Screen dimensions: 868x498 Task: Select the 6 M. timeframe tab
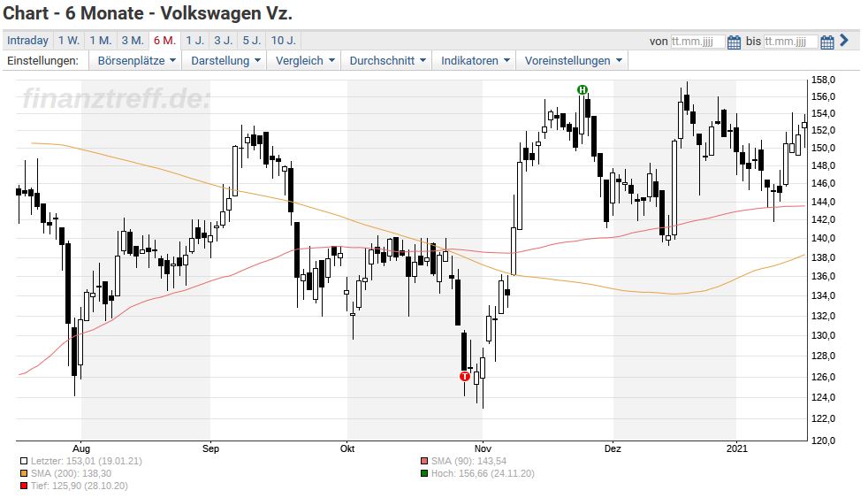point(165,41)
